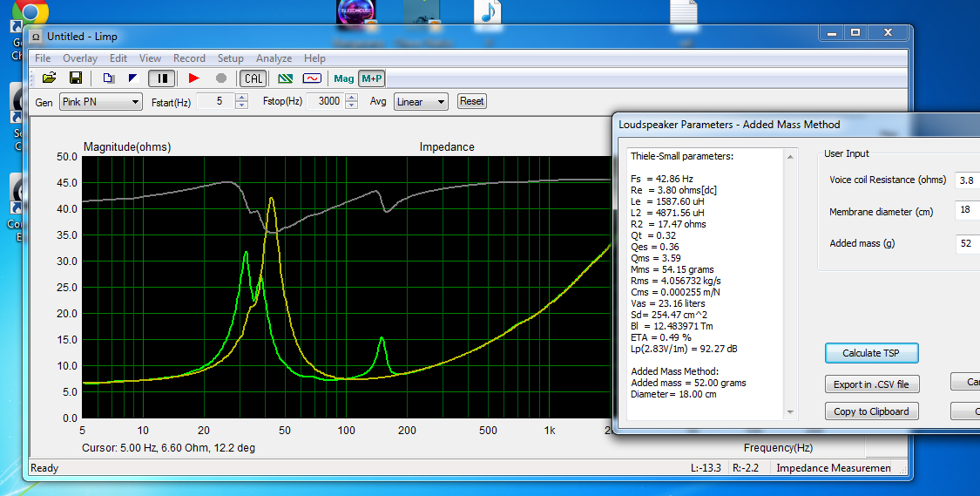The image size is (980, 496).
Task: Stop measurement with the gray stop icon
Action: click(x=221, y=78)
